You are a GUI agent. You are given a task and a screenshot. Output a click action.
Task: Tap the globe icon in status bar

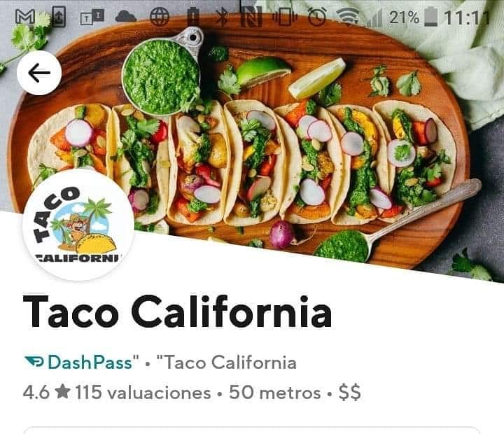coord(160,17)
